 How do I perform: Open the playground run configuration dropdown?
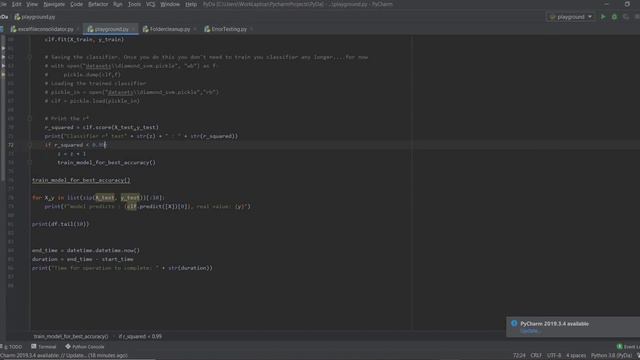(571, 17)
